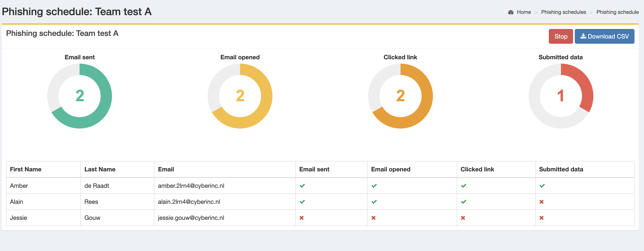Toggle Alain's Submitted data cross mark
644x251 pixels.
(541, 202)
